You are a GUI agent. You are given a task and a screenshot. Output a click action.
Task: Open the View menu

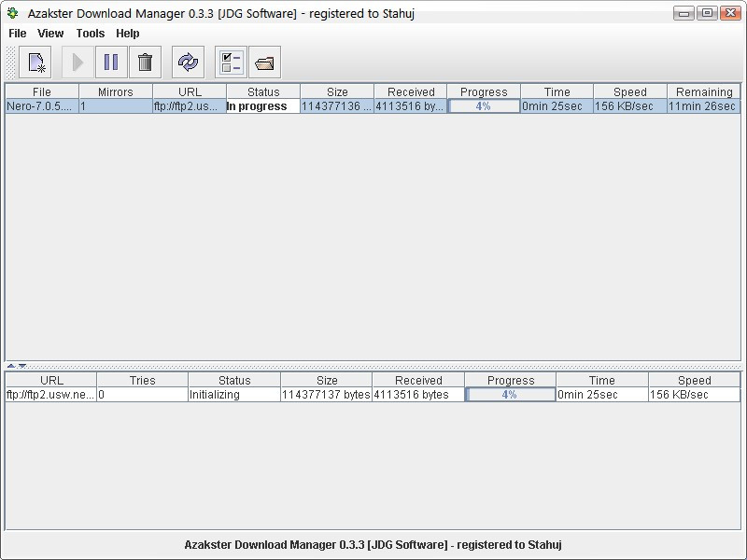coord(50,34)
